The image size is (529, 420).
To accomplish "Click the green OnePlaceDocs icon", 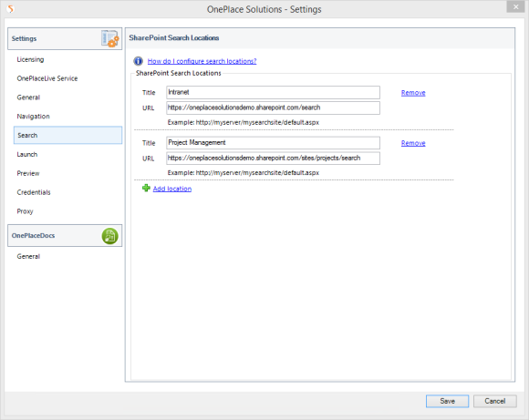I will coord(110,236).
